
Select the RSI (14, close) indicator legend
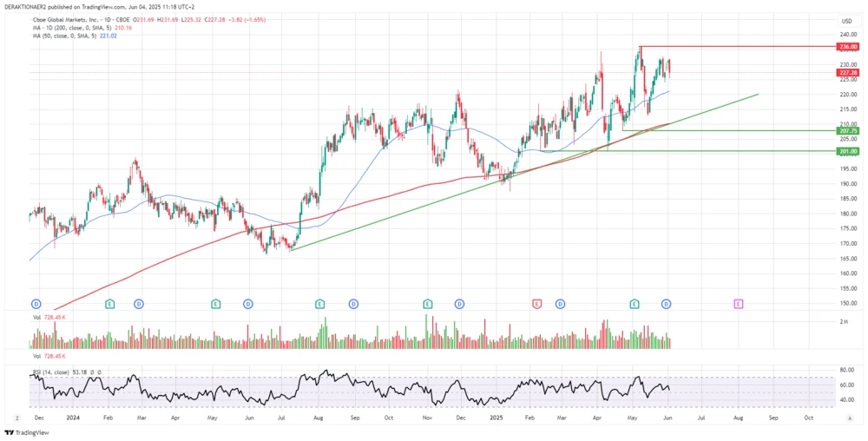click(51, 373)
